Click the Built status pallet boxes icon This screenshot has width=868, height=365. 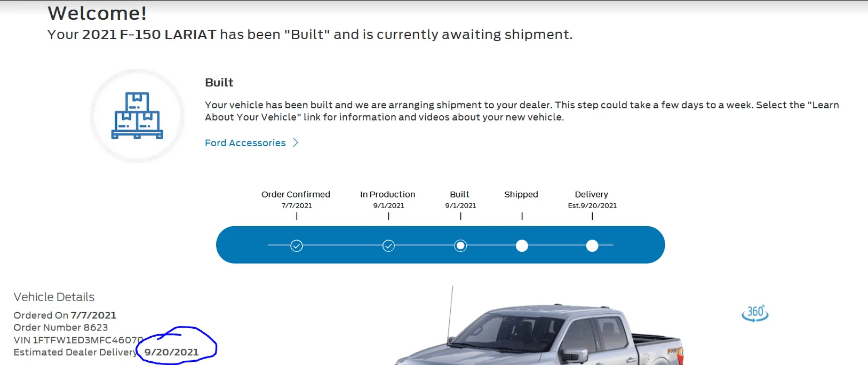137,116
